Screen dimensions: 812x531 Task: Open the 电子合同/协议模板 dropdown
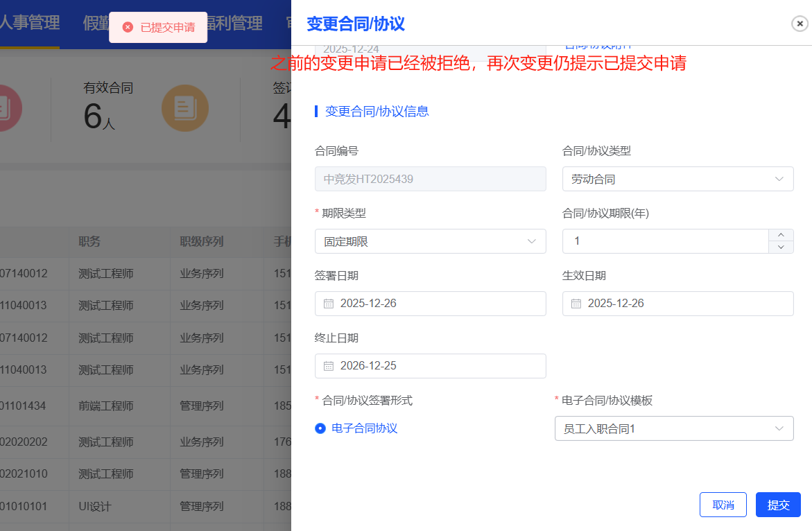[673, 428]
